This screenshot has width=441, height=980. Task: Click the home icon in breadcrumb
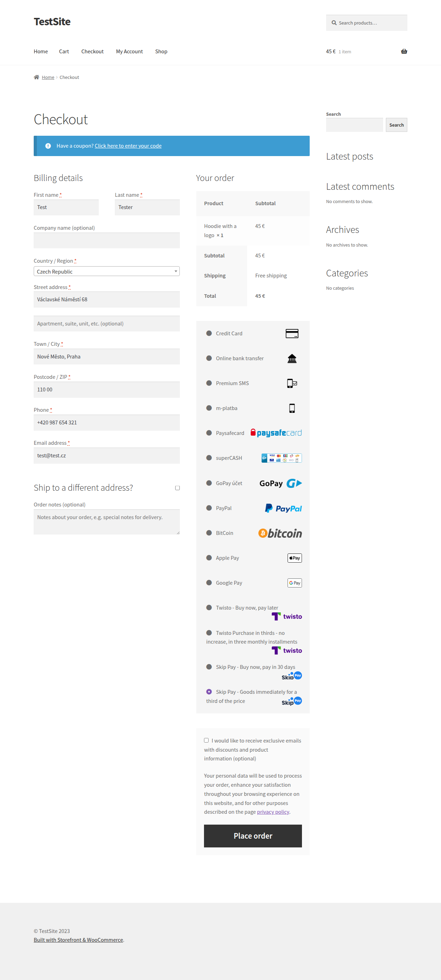pyautogui.click(x=37, y=77)
